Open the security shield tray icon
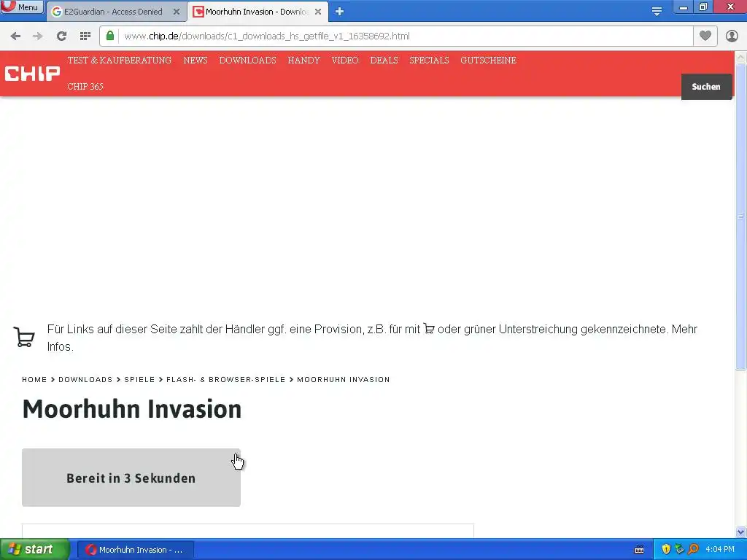 click(666, 549)
